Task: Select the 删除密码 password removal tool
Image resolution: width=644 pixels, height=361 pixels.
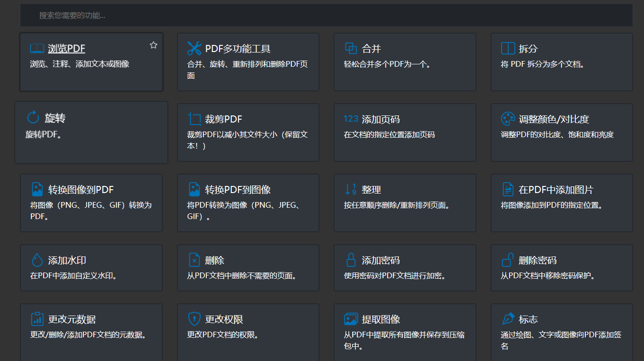Action: (x=561, y=267)
